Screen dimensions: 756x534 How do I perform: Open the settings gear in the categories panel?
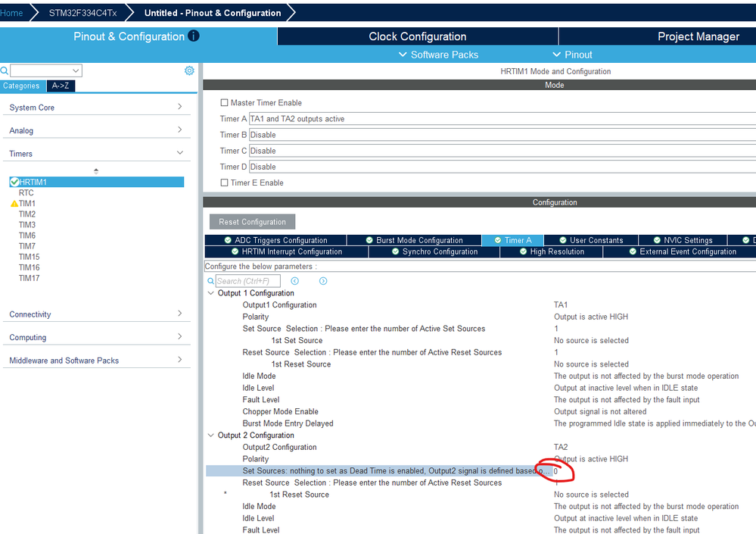click(x=189, y=70)
